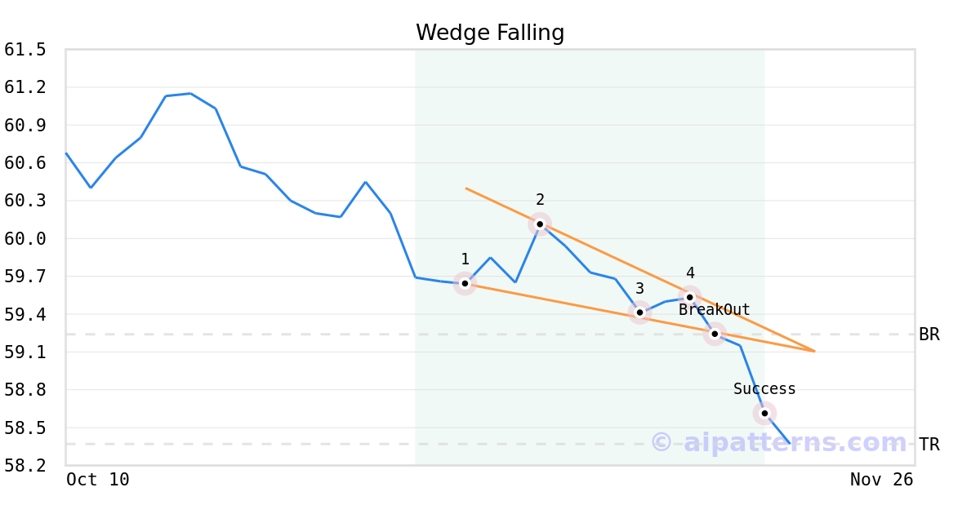This screenshot has height=514, width=980.
Task: Click the 59.1 y-axis price label
Action: (25, 352)
